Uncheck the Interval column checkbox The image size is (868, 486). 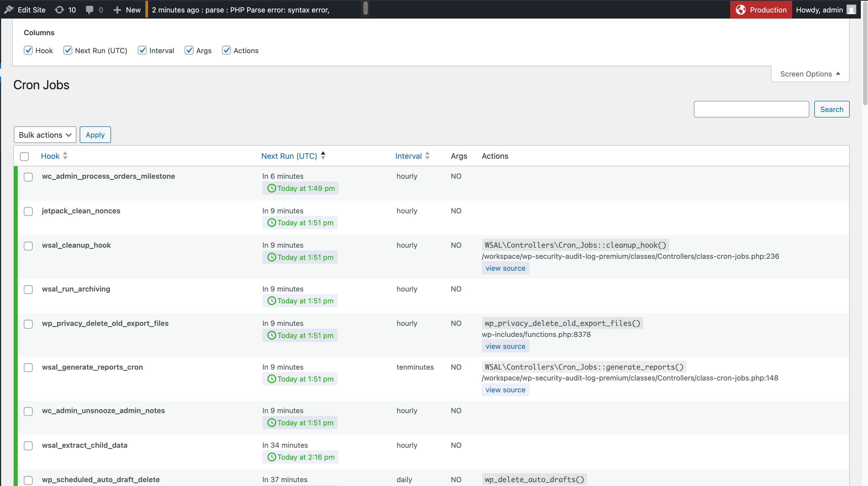click(x=142, y=51)
